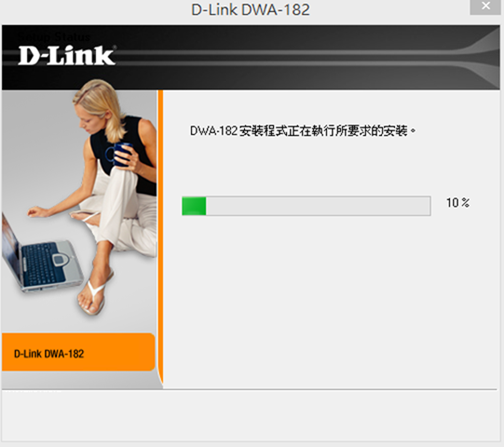Click the blue coffee mug in photo
This screenshot has width=504, height=447.
coord(120,154)
